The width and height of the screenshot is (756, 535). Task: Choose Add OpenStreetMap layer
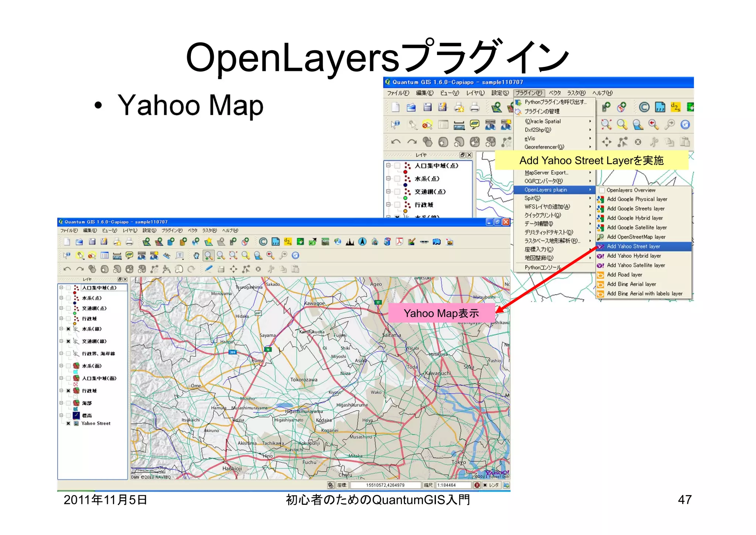pyautogui.click(x=643, y=237)
